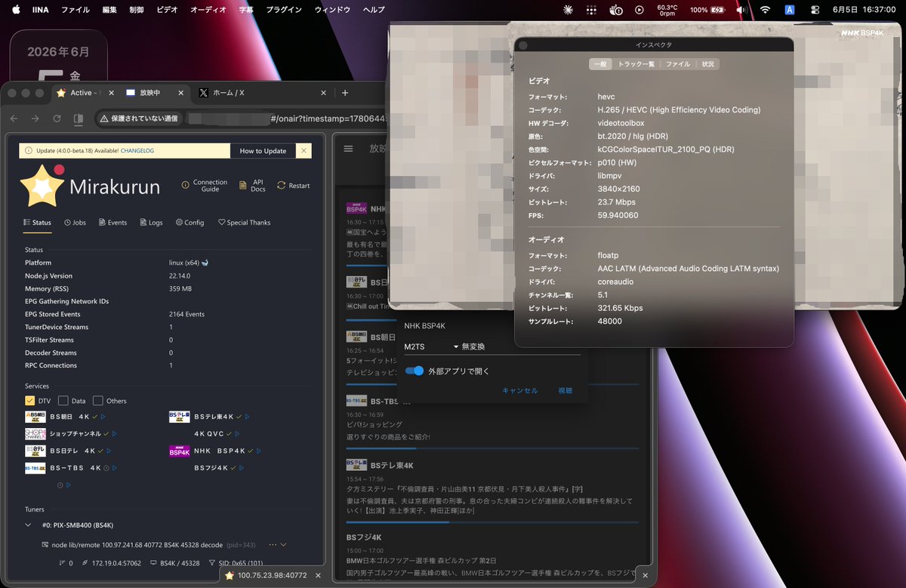Image resolution: width=906 pixels, height=588 pixels.
Task: Select the ファイル tab in the Inspector
Action: pyautogui.click(x=677, y=64)
